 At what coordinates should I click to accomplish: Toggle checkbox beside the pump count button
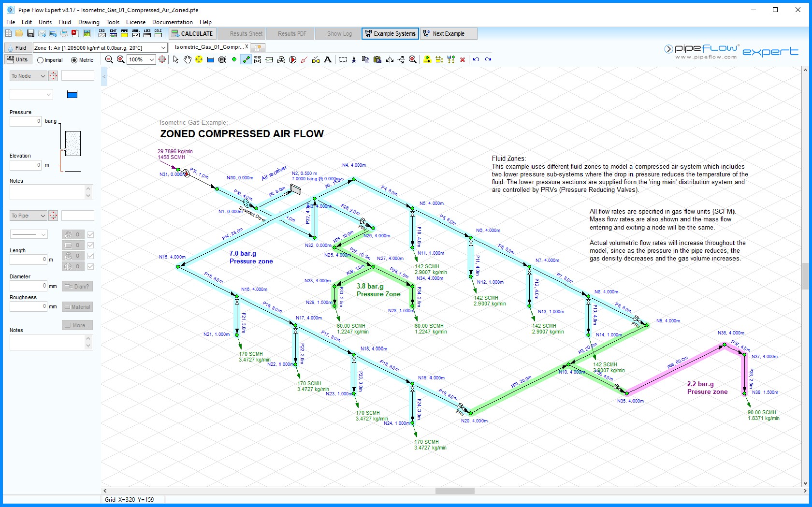pos(90,266)
